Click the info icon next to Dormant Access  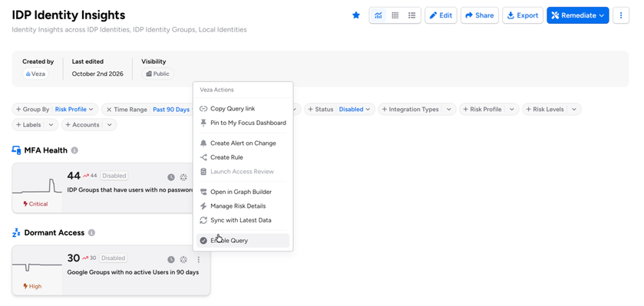[x=91, y=232]
